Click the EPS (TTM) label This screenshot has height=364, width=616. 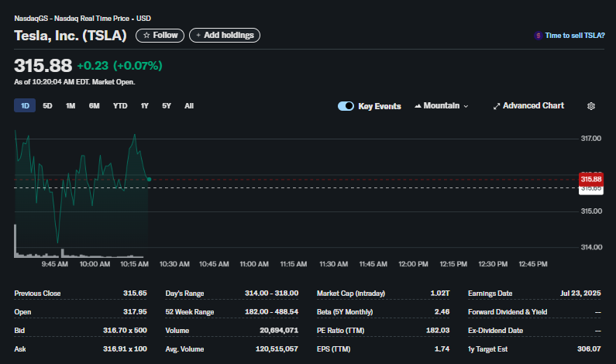click(333, 349)
